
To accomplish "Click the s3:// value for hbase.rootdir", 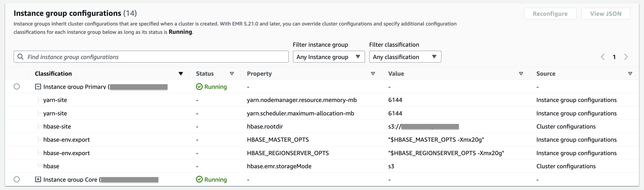I will [423, 126].
